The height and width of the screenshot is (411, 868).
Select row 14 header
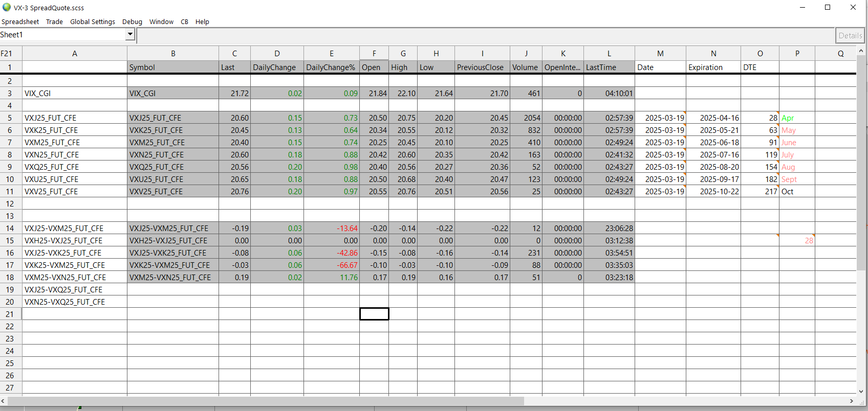pyautogui.click(x=11, y=228)
